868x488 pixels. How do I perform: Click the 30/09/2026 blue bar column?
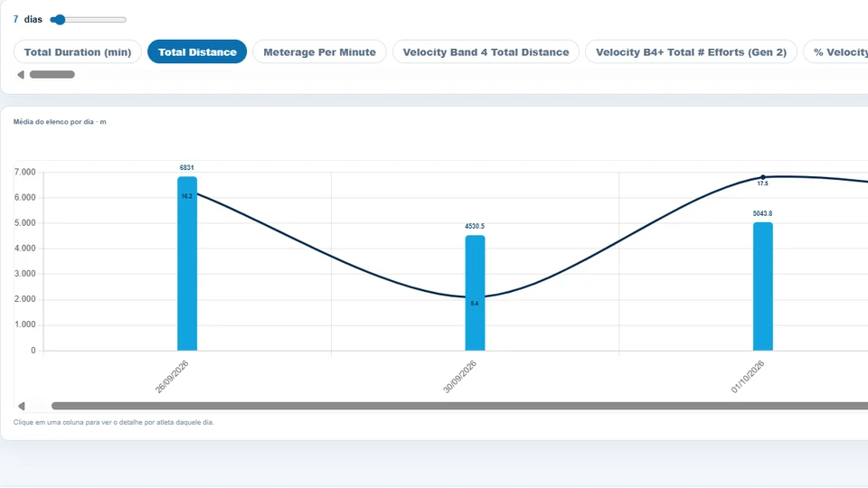(475, 293)
